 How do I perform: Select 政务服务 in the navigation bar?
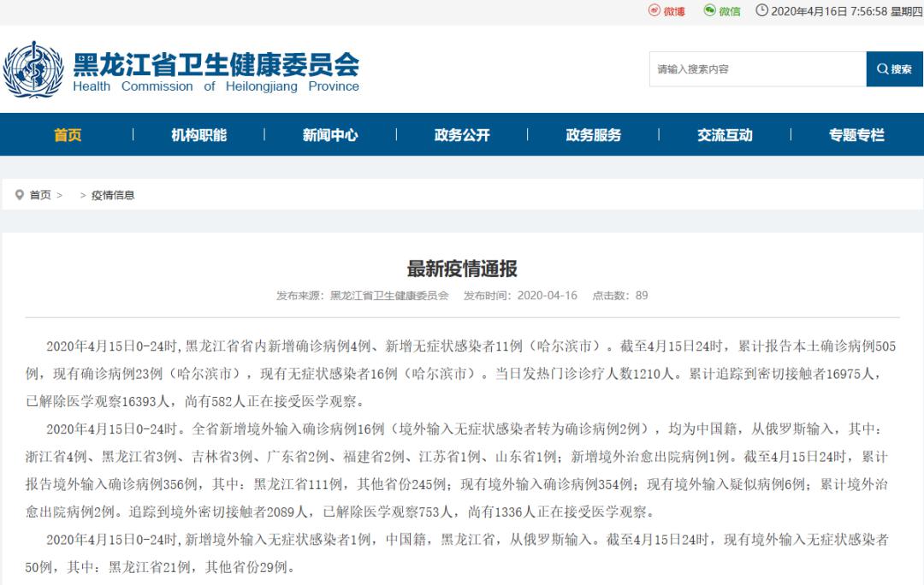click(593, 135)
